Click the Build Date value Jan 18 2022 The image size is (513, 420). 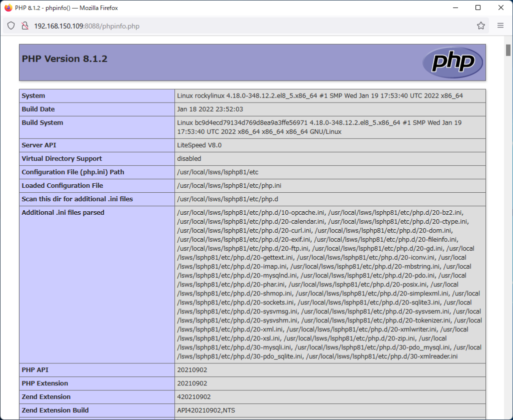[210, 109]
